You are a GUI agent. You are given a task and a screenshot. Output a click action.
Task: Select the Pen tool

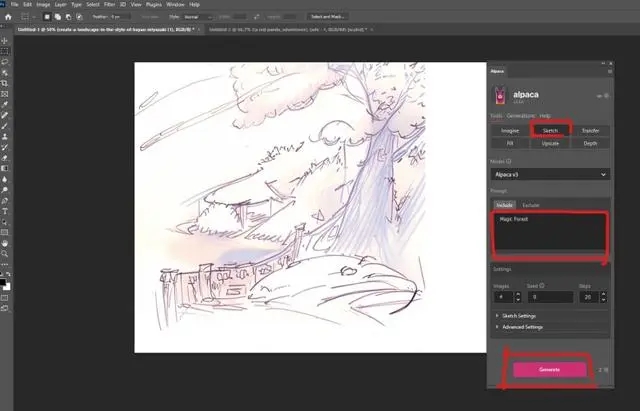4,201
